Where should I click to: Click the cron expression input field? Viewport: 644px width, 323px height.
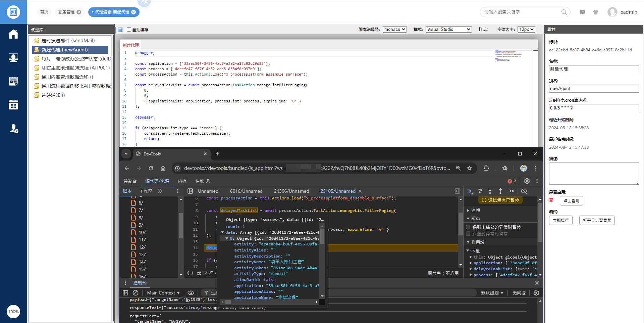pos(593,108)
